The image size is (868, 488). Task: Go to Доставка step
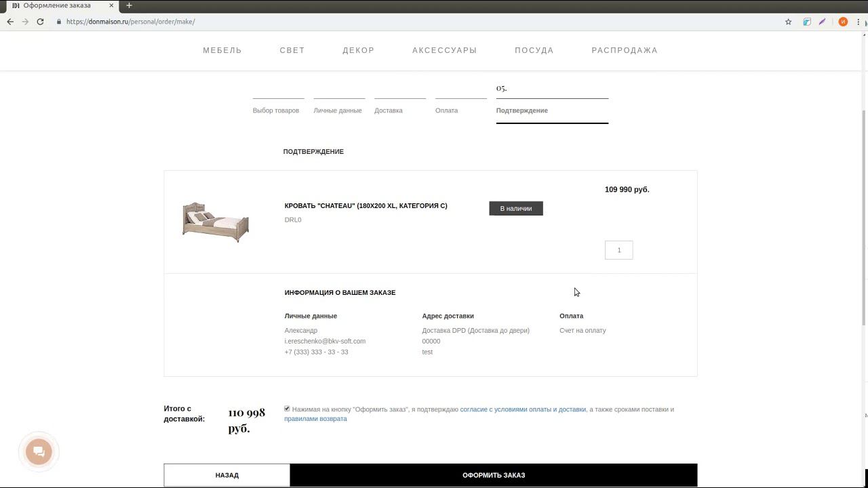pos(389,110)
